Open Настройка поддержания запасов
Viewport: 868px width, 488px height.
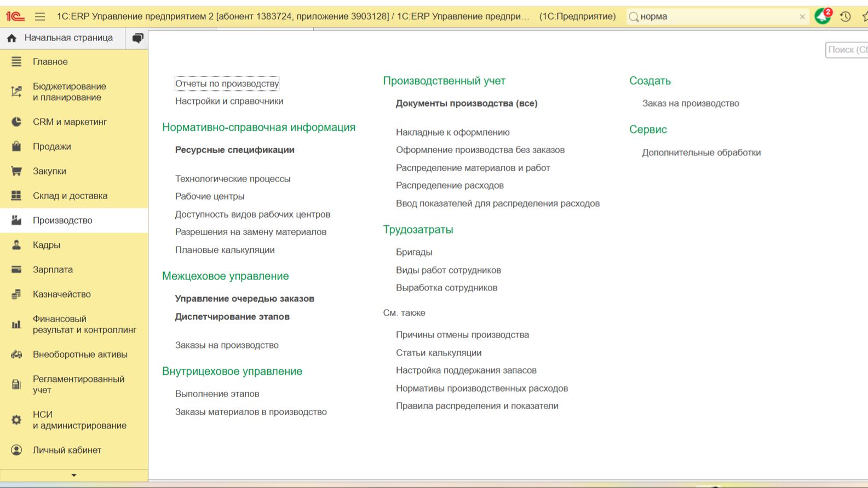click(x=466, y=370)
